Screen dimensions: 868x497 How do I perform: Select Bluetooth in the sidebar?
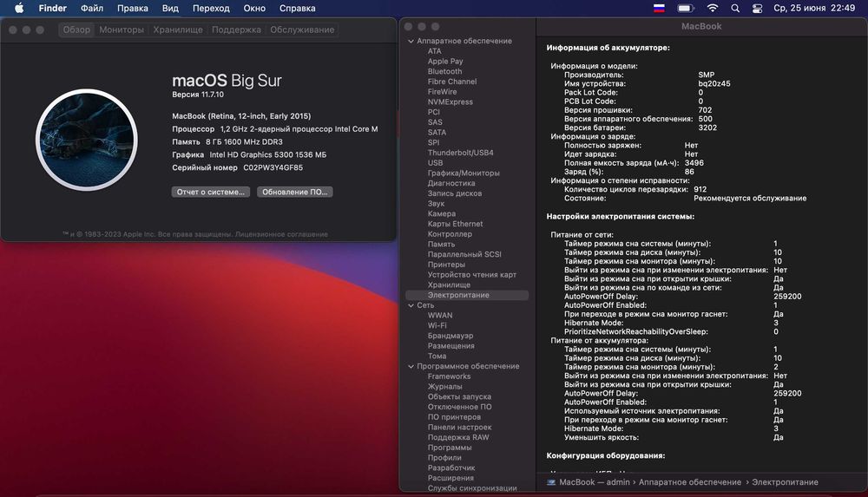444,71
